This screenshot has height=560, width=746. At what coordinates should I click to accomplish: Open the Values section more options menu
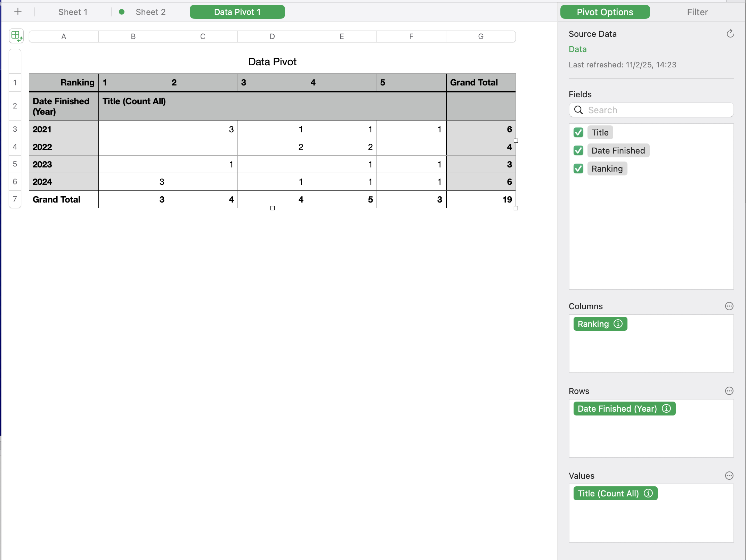click(x=729, y=476)
